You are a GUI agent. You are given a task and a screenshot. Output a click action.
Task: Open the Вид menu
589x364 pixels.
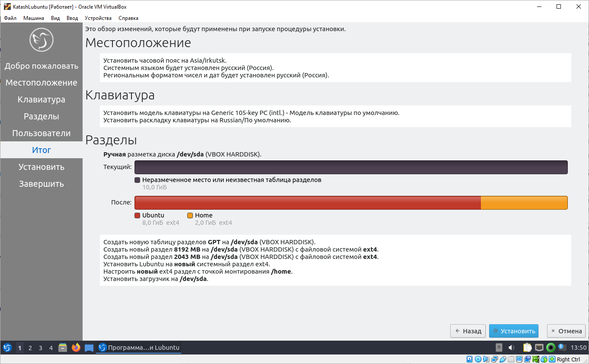coord(55,18)
